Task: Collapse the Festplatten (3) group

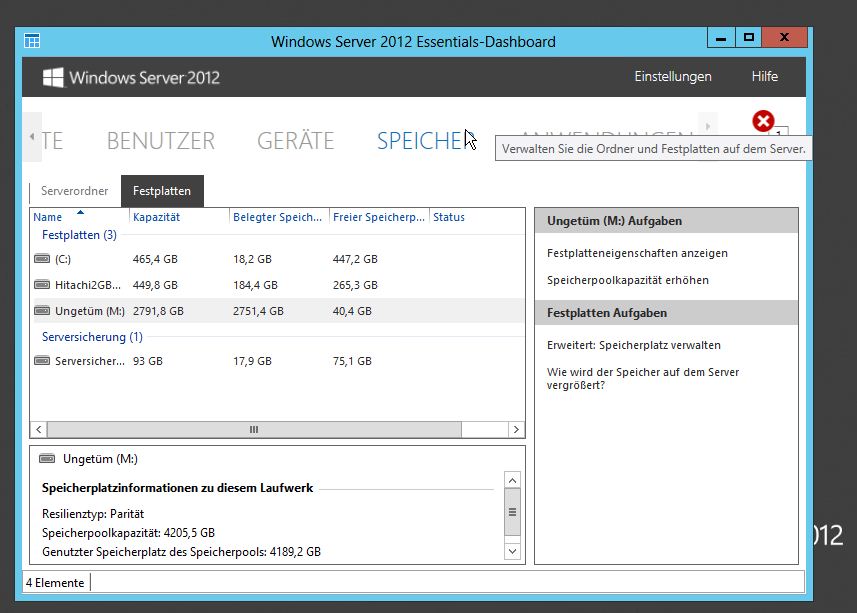Action: point(79,235)
